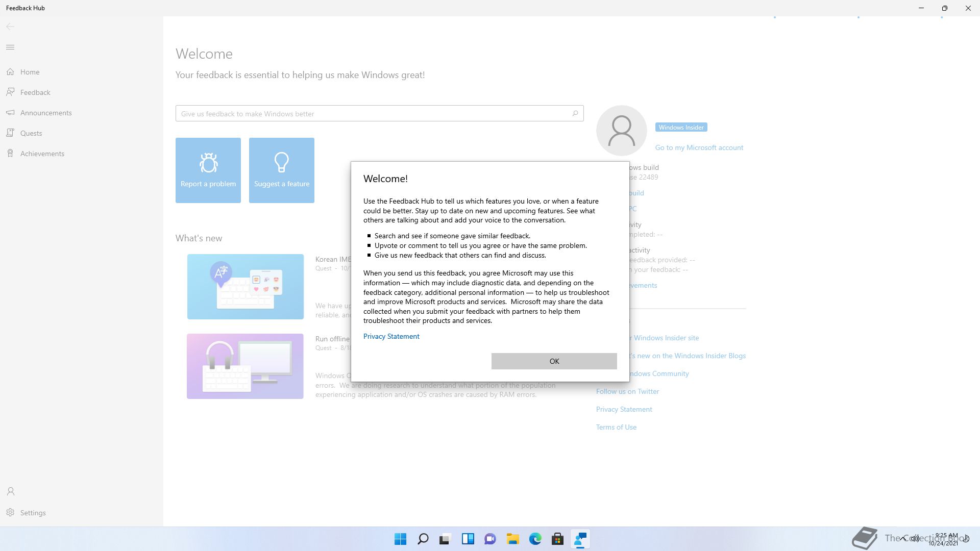Open Terms of Use link
This screenshot has height=551, width=980.
pos(616,427)
